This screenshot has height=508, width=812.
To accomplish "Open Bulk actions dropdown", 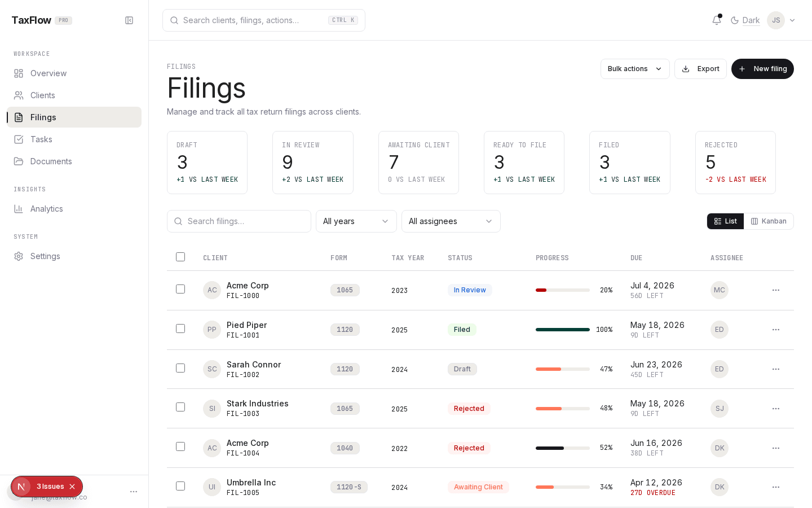I will click(635, 69).
